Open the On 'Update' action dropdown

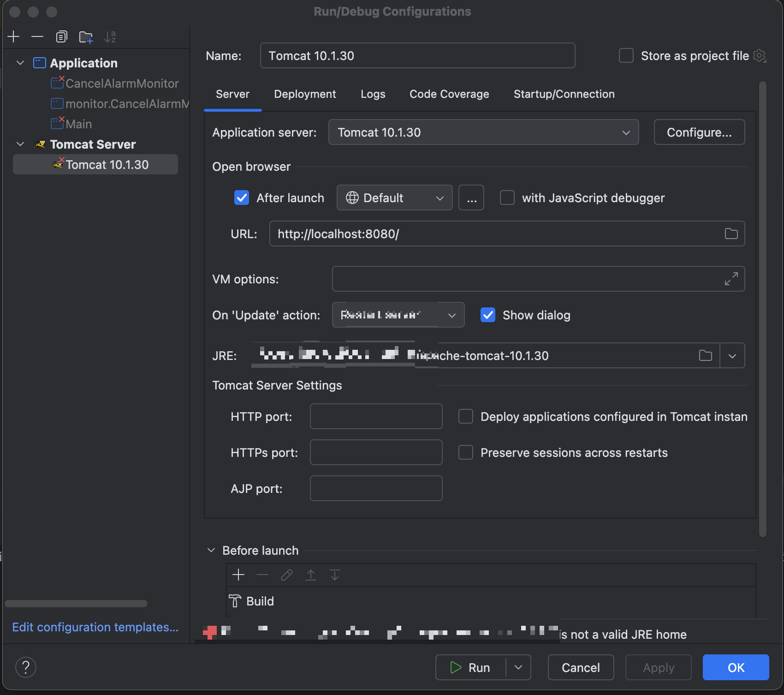tap(398, 315)
